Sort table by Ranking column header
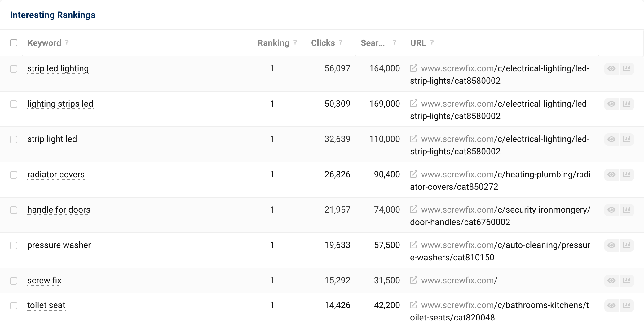 [x=273, y=43]
